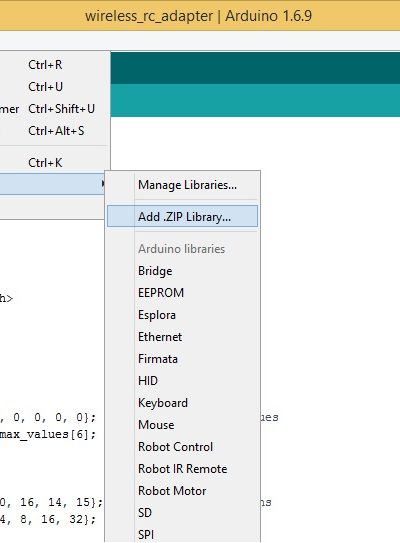Pick the Ethernet library entry

tap(182, 337)
